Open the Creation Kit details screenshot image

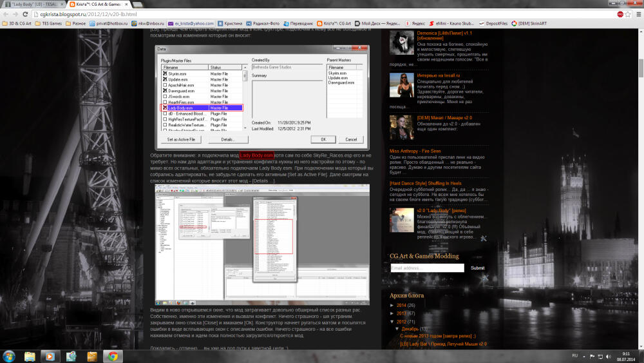pos(262,244)
